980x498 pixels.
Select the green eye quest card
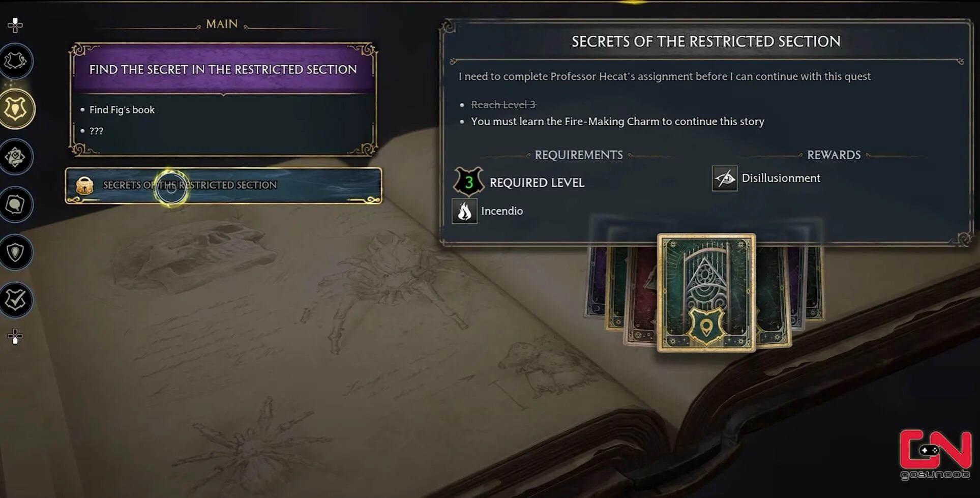[706, 292]
